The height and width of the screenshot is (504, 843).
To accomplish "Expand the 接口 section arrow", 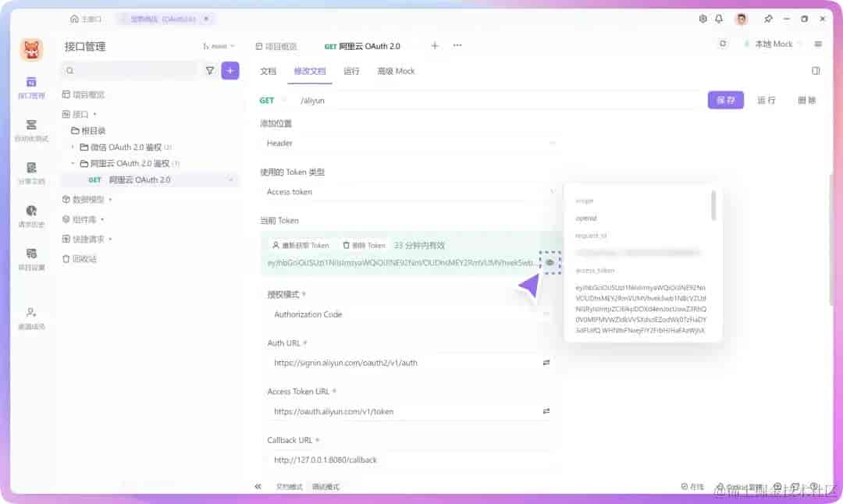I will pyautogui.click(x=95, y=114).
